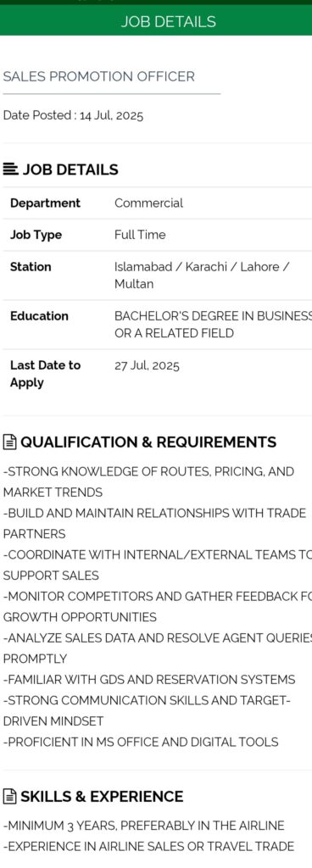312x868 pixels.
Task: Click the Date Posted 14 Jul, 2025 text
Action: [x=73, y=115]
